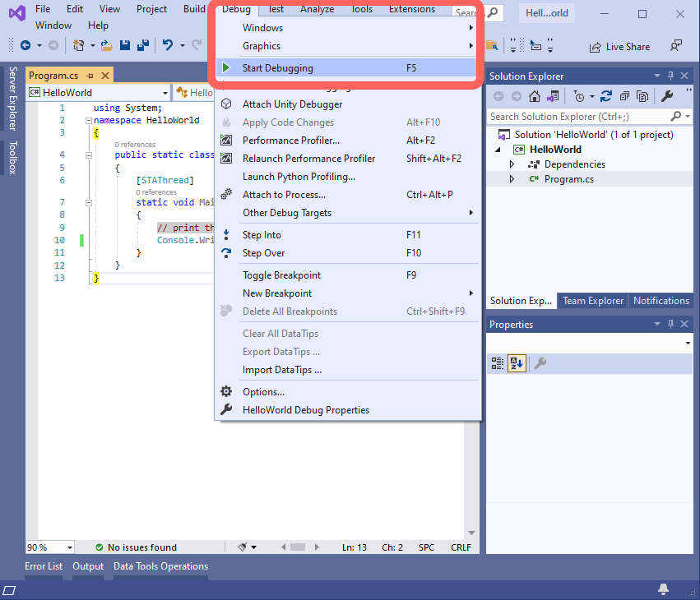Open the Send Feedback person icon
This screenshot has height=600, width=700.
[x=676, y=46]
